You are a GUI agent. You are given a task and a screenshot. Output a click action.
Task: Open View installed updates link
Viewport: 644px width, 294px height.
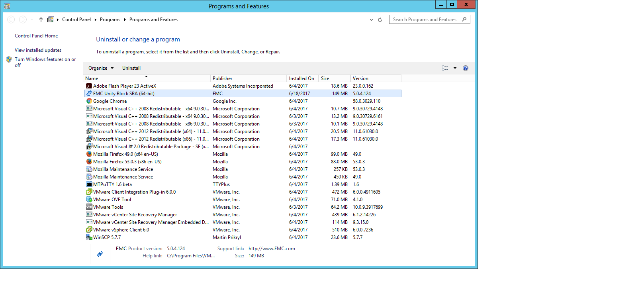click(38, 50)
